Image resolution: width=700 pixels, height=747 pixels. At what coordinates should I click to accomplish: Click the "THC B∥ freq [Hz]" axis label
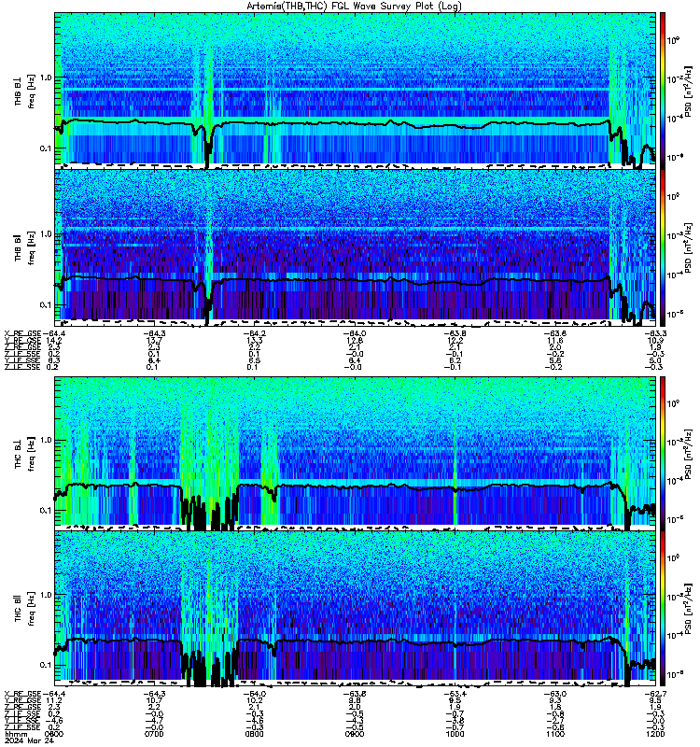pyautogui.click(x=24, y=609)
